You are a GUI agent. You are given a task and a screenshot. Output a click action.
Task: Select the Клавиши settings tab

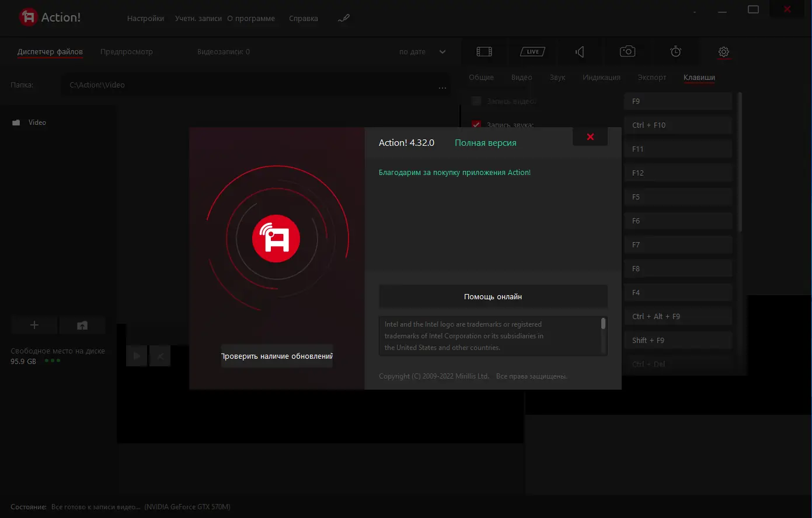(699, 78)
